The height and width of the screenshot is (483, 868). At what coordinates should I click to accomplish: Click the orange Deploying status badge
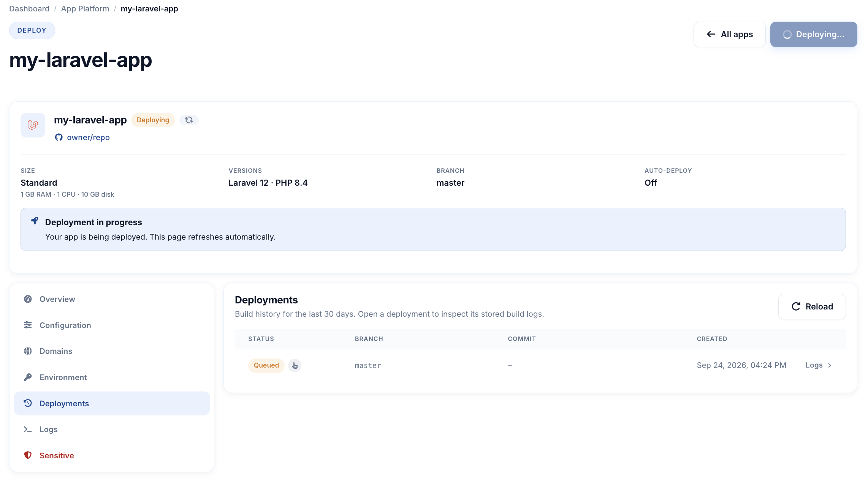pyautogui.click(x=153, y=120)
